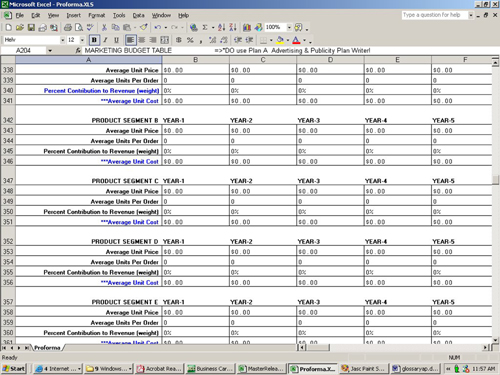The image size is (500, 375).
Task: Open the glossaryap document taskbar button
Action: point(415,369)
